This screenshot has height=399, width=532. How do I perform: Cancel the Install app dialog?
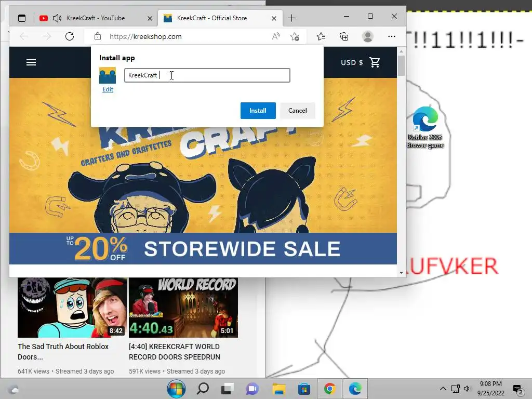pyautogui.click(x=298, y=111)
